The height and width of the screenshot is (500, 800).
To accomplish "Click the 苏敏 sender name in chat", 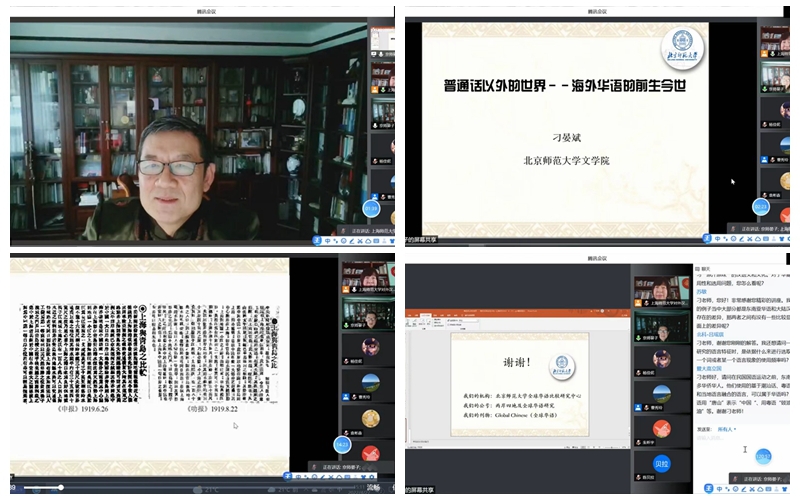I will (701, 291).
